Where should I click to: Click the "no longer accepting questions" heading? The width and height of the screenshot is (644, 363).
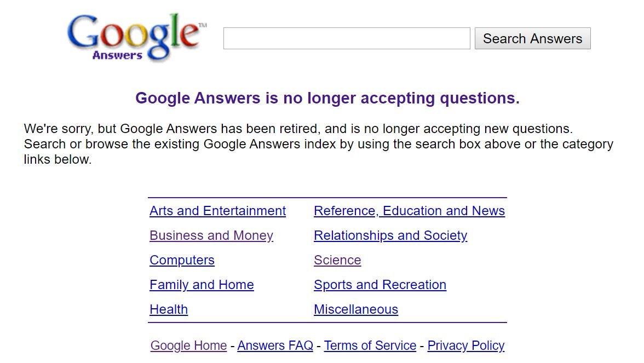pyautogui.click(x=327, y=98)
